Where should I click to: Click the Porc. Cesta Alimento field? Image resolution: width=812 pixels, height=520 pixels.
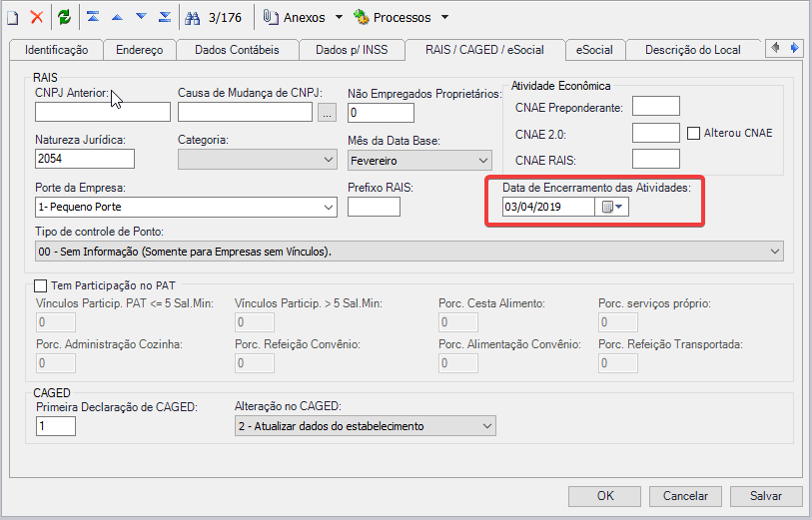point(458,322)
